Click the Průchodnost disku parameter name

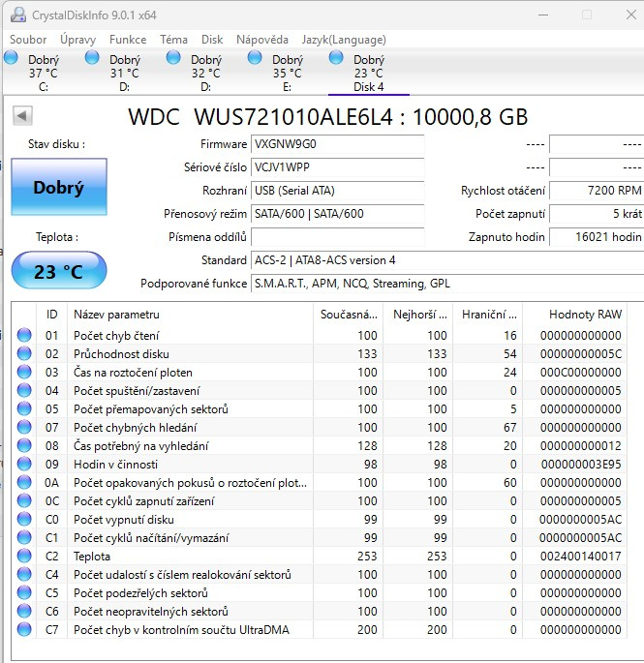tap(121, 354)
